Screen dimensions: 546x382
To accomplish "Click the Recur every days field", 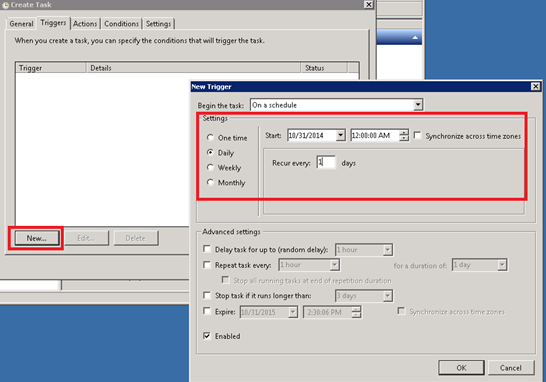I will 326,162.
